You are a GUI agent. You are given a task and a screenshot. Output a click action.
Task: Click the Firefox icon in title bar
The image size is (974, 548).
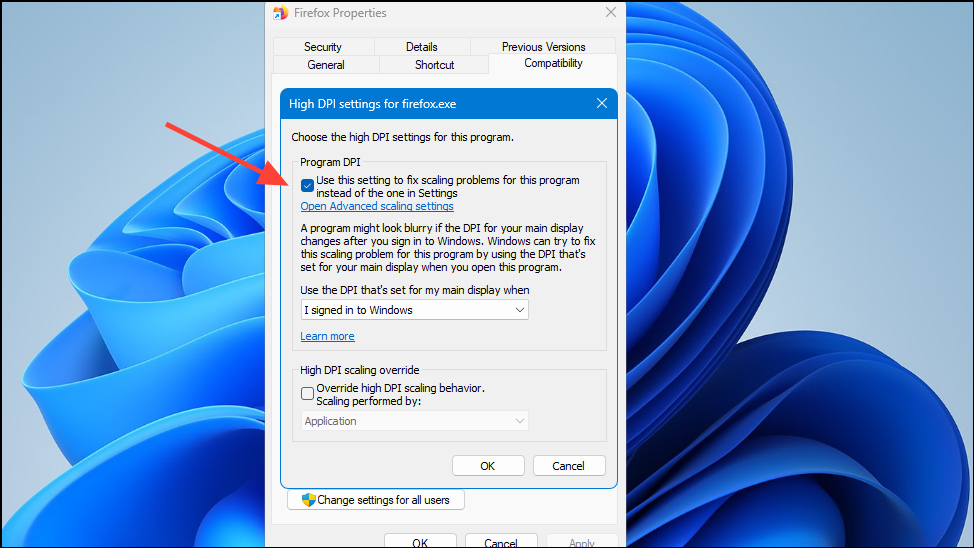[281, 12]
